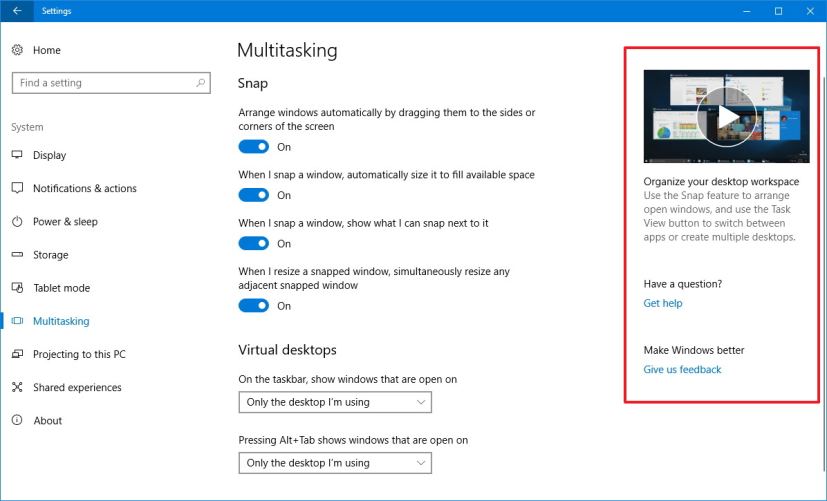This screenshot has height=501, width=827.
Task: Click the Display monitor icon
Action: (17, 155)
